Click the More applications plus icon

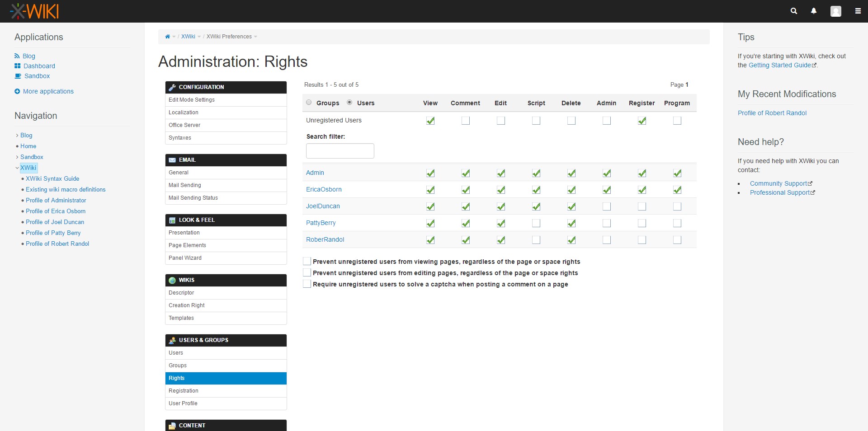pyautogui.click(x=17, y=91)
